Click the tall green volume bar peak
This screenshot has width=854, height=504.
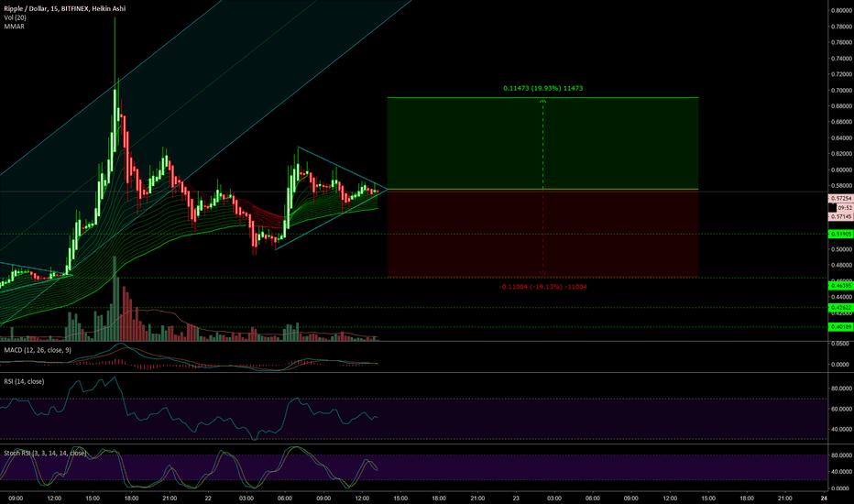[115, 297]
